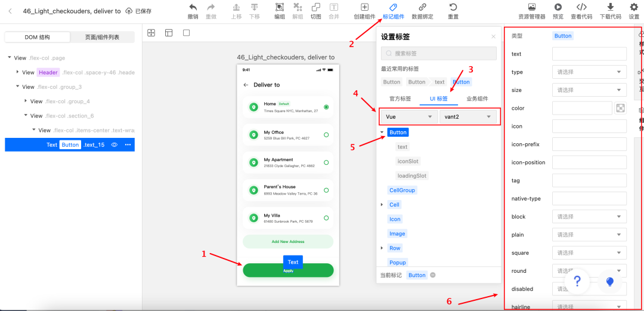644x311 pixels.
Task: Click the move/drag canvas tool icon
Action: coord(151,33)
